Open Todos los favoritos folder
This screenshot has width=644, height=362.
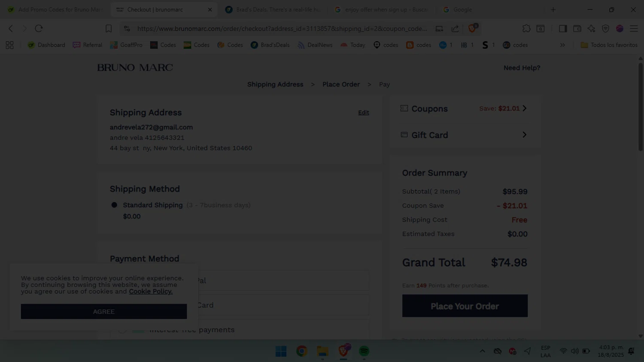point(609,45)
